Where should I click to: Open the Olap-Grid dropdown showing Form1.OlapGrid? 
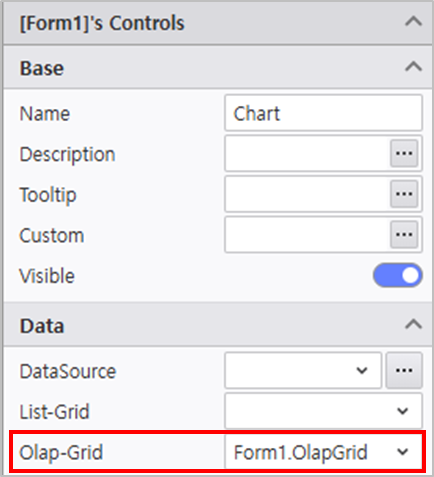pos(323,452)
